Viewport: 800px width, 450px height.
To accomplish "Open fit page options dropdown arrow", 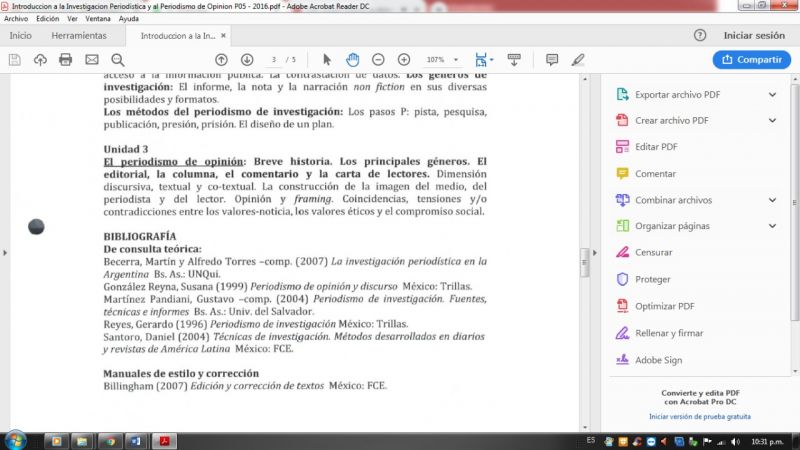I will click(x=492, y=60).
